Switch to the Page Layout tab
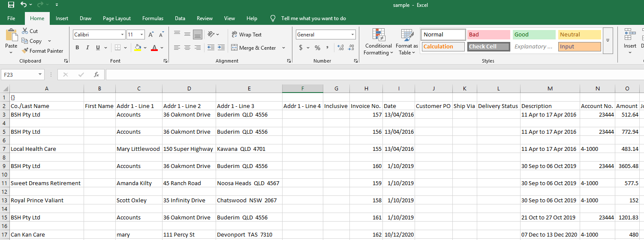This screenshot has width=644, height=240. point(117,18)
